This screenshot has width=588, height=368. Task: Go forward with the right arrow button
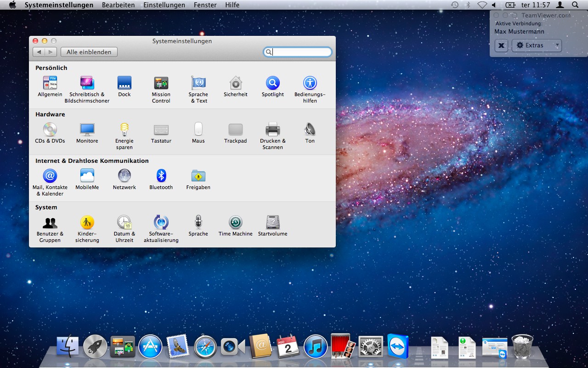(x=51, y=52)
